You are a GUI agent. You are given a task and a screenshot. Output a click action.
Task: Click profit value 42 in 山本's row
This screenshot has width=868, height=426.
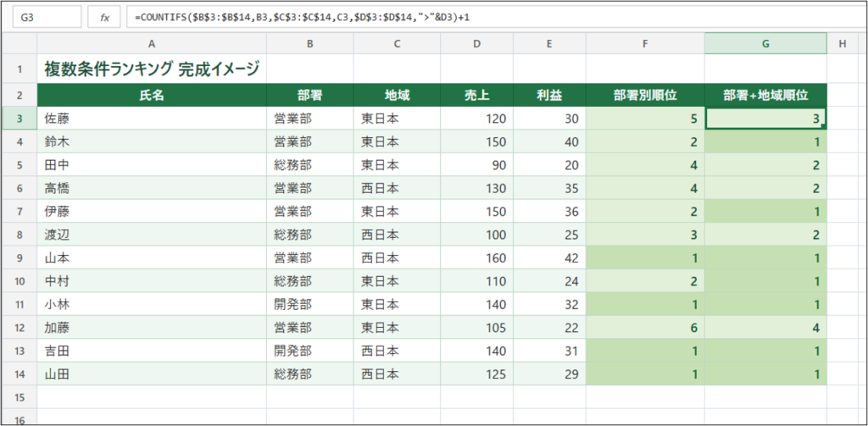pos(549,257)
